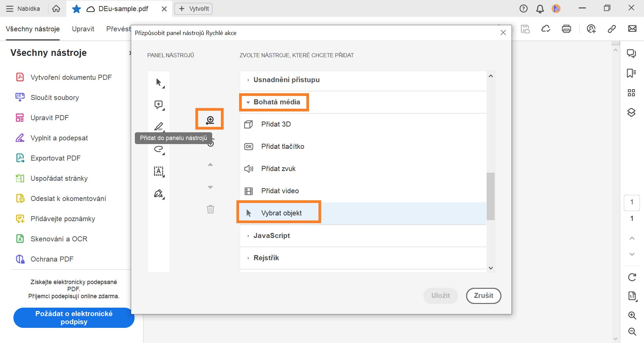Screen dimensions: 644x343
Task: Open the Upravit tab
Action: coord(83,29)
